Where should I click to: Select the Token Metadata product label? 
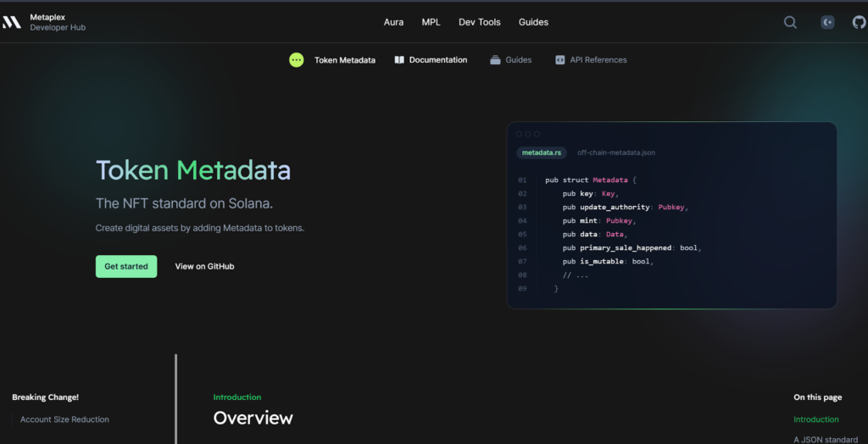[345, 60]
